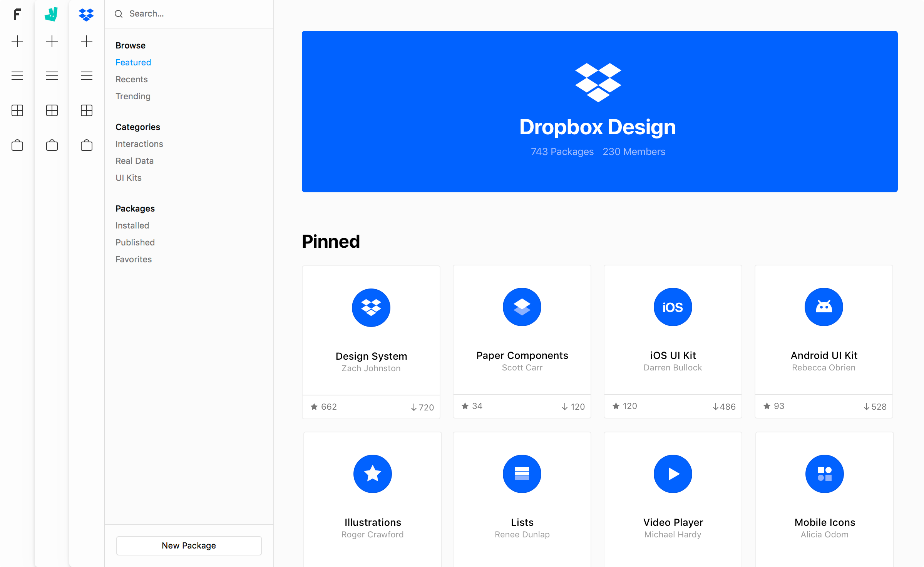The height and width of the screenshot is (567, 924).
Task: Click the Recents browse link
Action: pyautogui.click(x=132, y=79)
